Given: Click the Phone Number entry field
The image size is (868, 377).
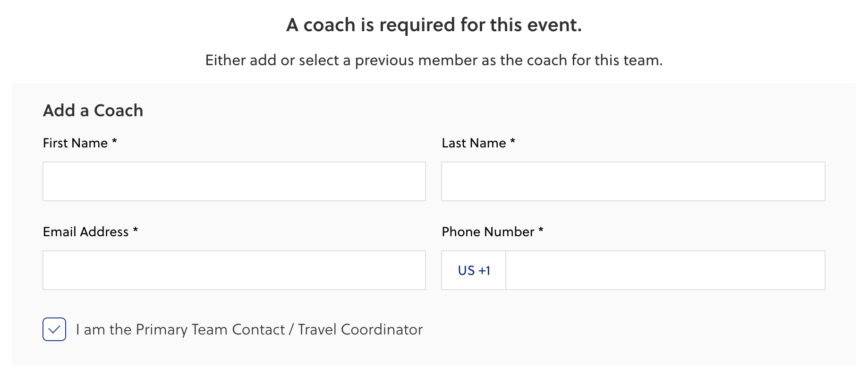Looking at the screenshot, I should 665,270.
